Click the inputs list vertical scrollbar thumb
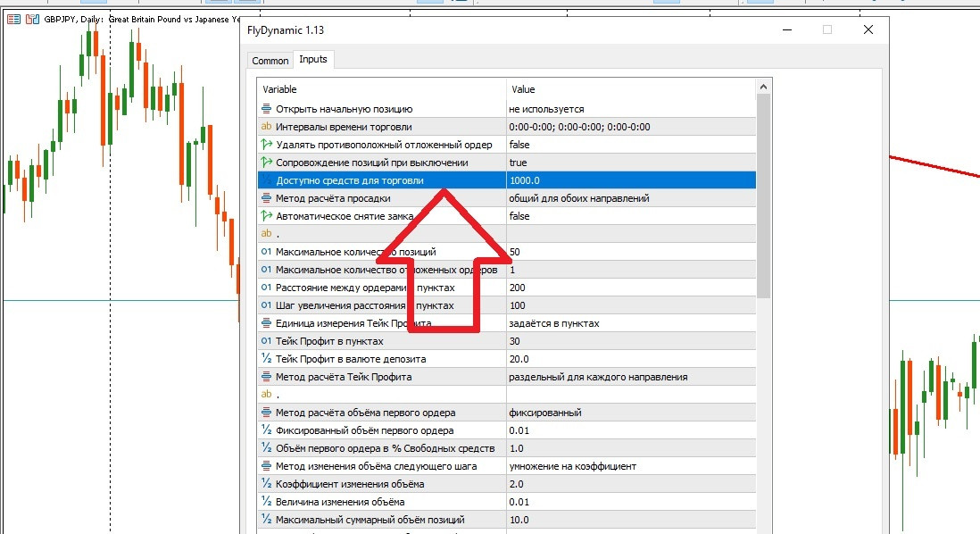The image size is (980, 534). pyautogui.click(x=763, y=196)
